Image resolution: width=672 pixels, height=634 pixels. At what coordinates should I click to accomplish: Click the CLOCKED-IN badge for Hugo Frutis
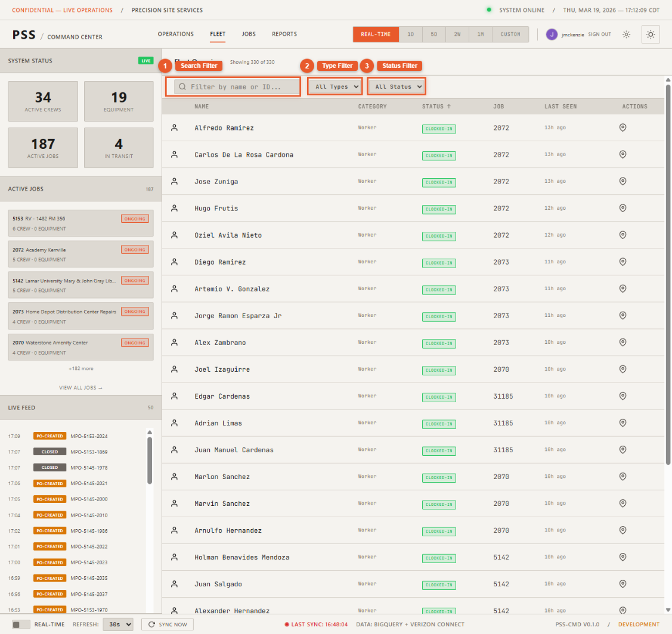[x=439, y=209]
